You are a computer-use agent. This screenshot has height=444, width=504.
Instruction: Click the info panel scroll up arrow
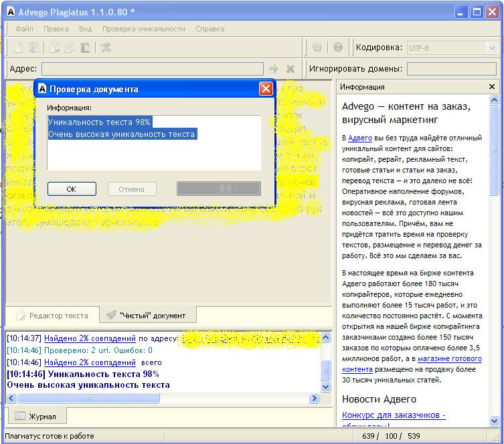(x=494, y=100)
